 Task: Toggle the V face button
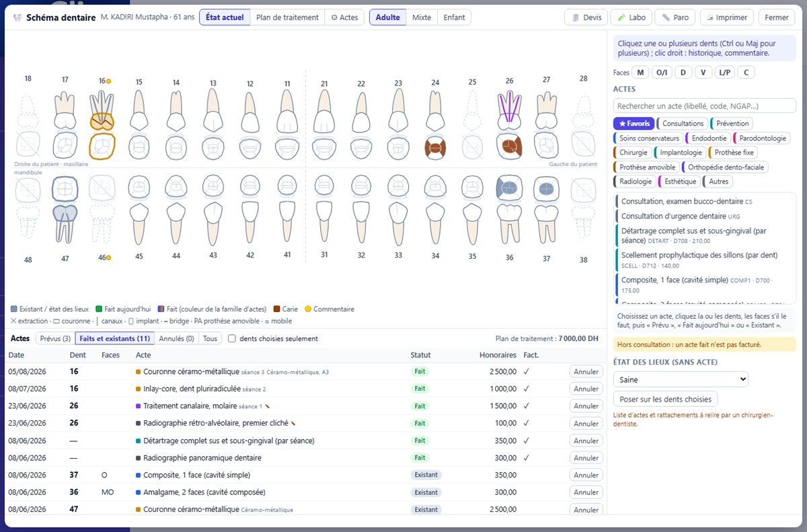[703, 73]
